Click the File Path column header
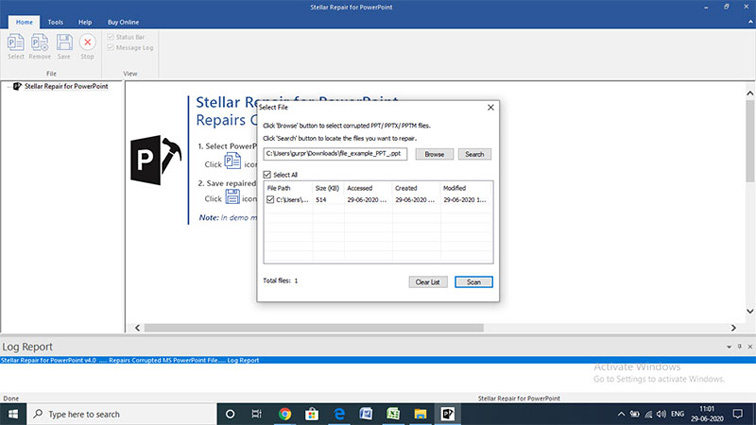Screen dimensions: 756x425 click(288, 188)
